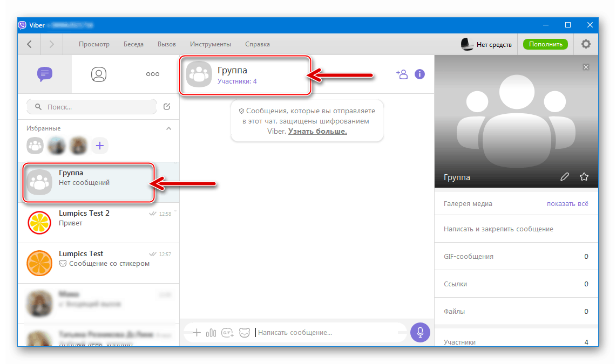Viewport: 616px width, 364px height.
Task: Add a participant to Группа
Action: [402, 74]
